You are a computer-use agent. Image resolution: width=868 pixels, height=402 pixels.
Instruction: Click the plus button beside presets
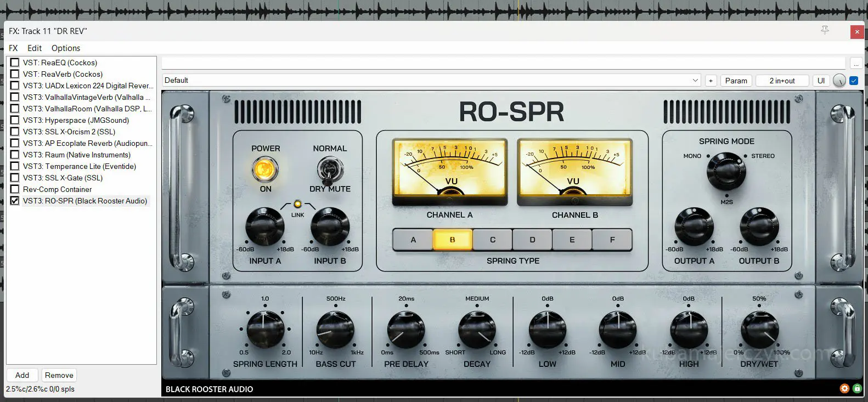pyautogui.click(x=711, y=81)
